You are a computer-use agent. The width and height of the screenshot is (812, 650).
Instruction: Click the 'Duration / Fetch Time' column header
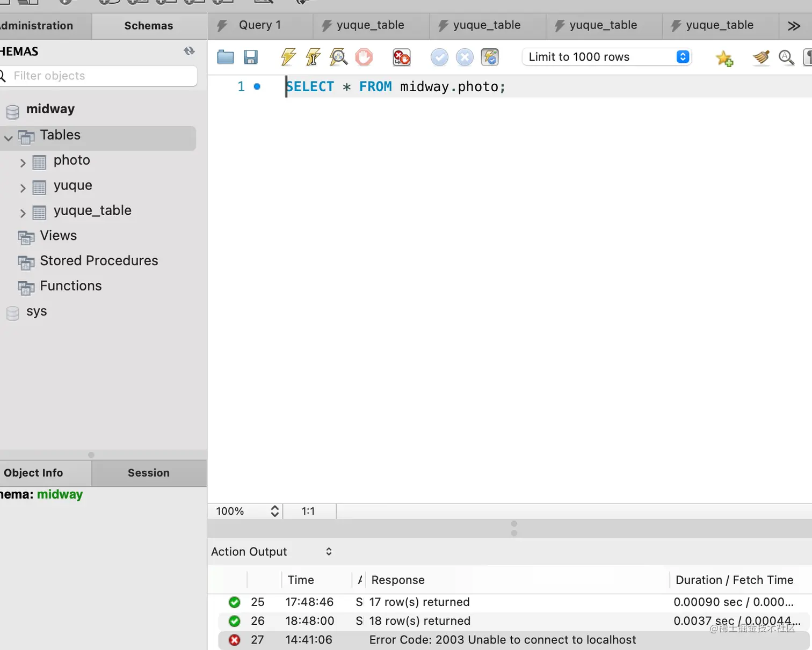click(734, 580)
